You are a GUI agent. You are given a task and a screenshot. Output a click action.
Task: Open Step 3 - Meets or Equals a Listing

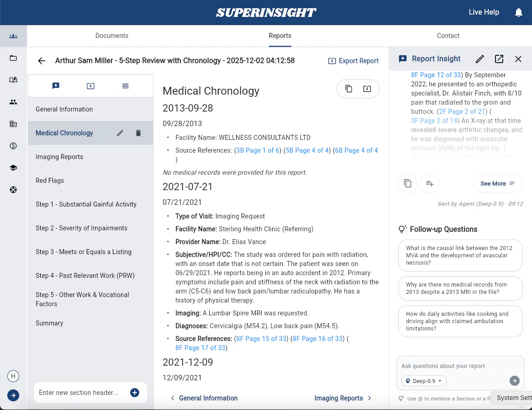click(90, 252)
